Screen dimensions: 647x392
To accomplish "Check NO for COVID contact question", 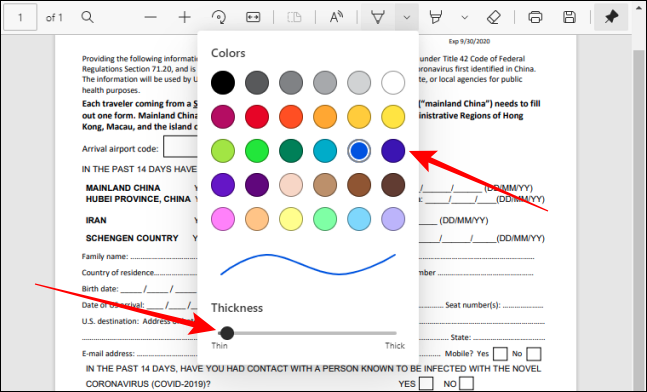I will (x=466, y=383).
